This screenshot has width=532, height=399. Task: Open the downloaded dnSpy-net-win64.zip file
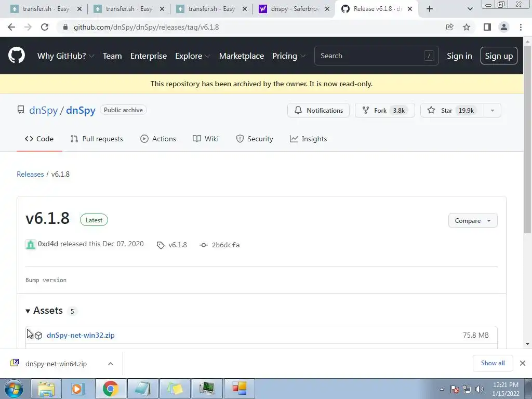tap(56, 364)
